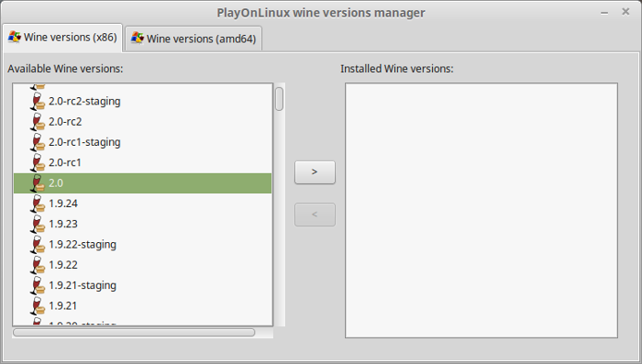
Task: Click the vertical scrollbar of available versions
Action: pyautogui.click(x=279, y=204)
